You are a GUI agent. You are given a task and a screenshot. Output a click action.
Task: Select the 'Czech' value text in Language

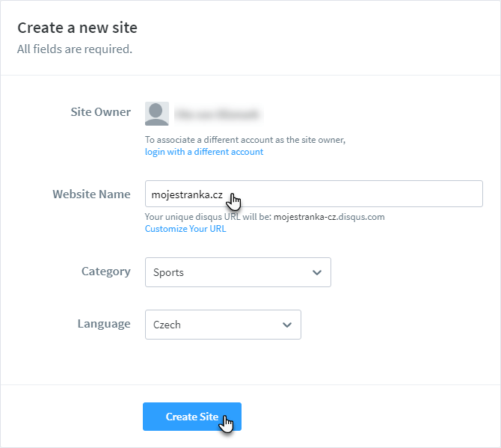(167, 325)
